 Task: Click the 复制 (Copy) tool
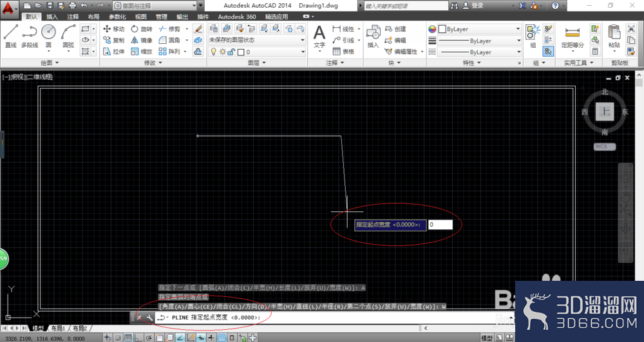(x=114, y=40)
